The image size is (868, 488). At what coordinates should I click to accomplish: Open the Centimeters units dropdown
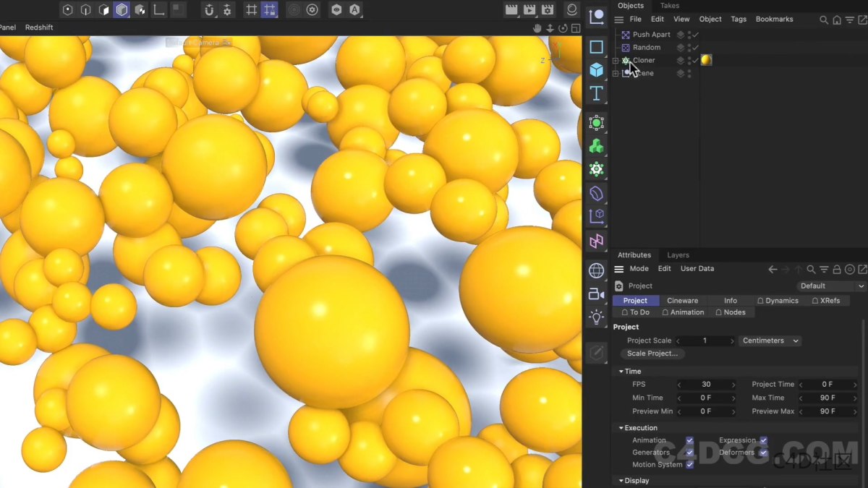[x=770, y=341]
